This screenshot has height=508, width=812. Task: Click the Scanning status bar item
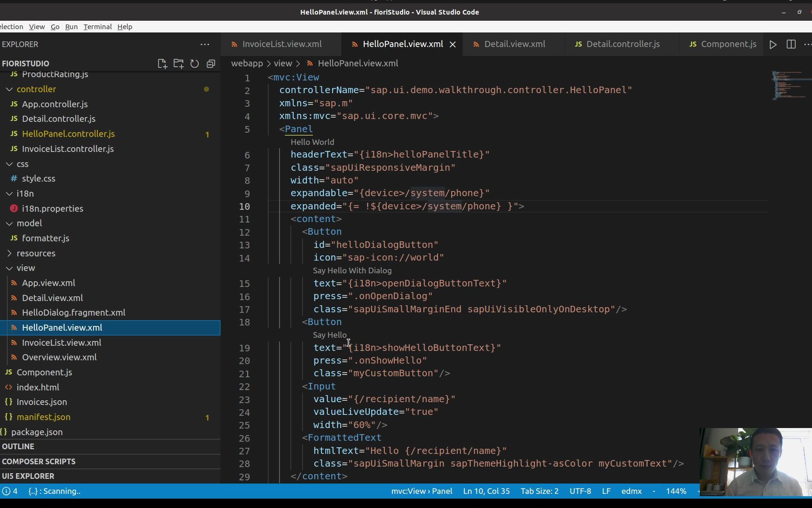pyautogui.click(x=55, y=491)
